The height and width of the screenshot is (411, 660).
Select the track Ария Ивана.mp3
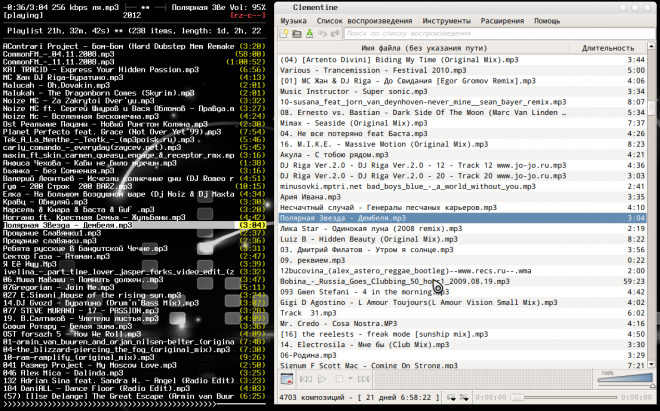click(304, 198)
